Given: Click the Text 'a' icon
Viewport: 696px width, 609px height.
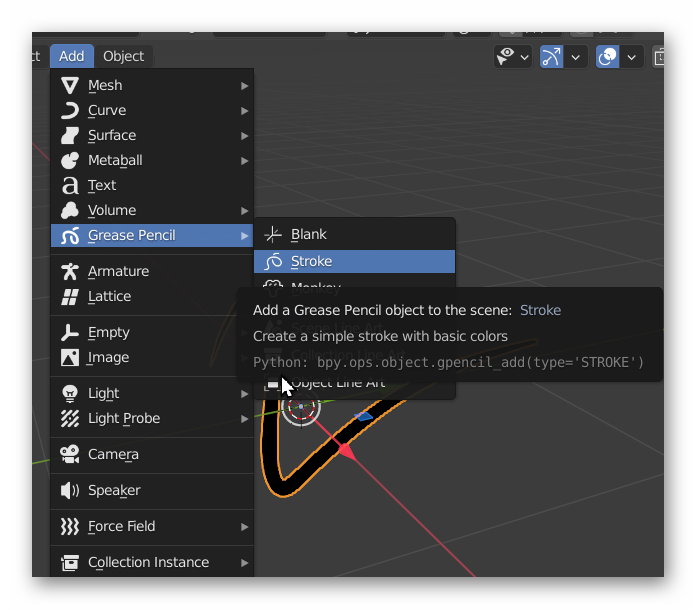Looking at the screenshot, I should coord(70,185).
